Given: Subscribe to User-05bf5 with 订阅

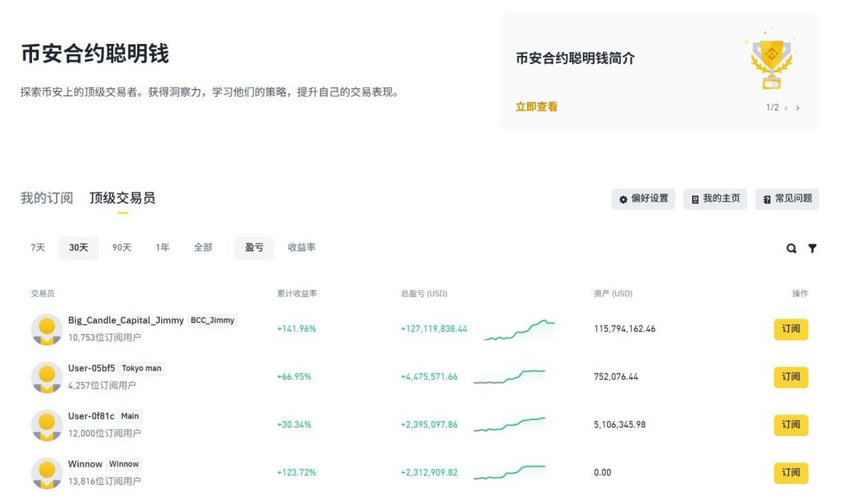Looking at the screenshot, I should tap(791, 377).
